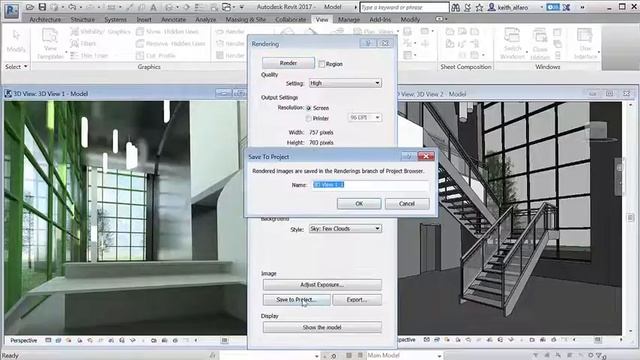The height and width of the screenshot is (360, 640).
Task: Click the help button on Rendering dialog
Action: coord(368,43)
